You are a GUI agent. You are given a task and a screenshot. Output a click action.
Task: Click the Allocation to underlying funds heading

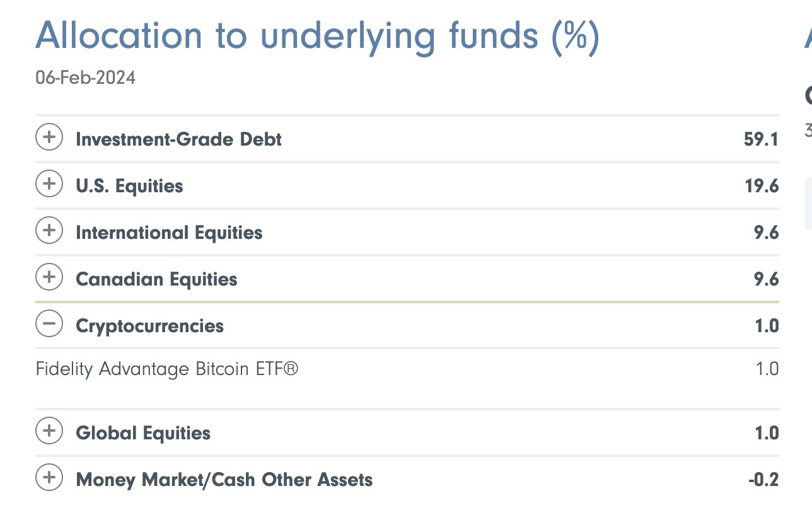[317, 36]
